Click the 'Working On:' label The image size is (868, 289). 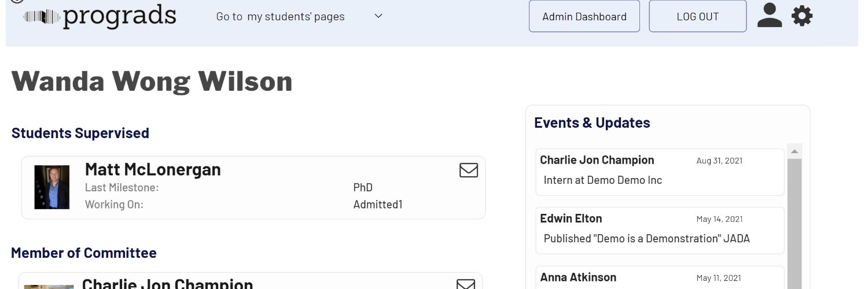click(x=114, y=205)
